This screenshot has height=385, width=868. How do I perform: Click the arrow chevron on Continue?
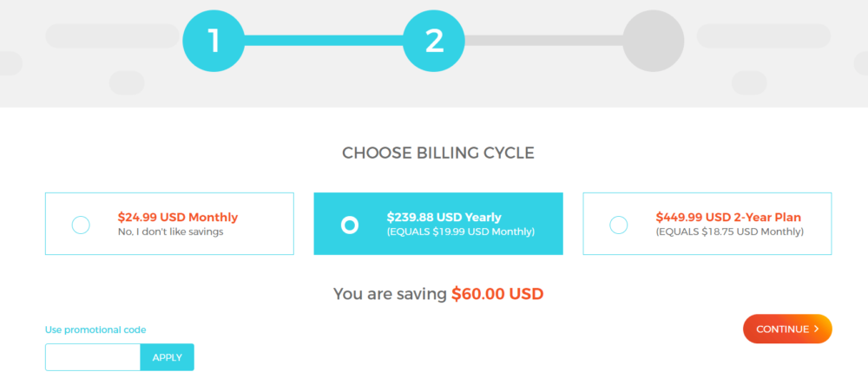click(x=817, y=330)
